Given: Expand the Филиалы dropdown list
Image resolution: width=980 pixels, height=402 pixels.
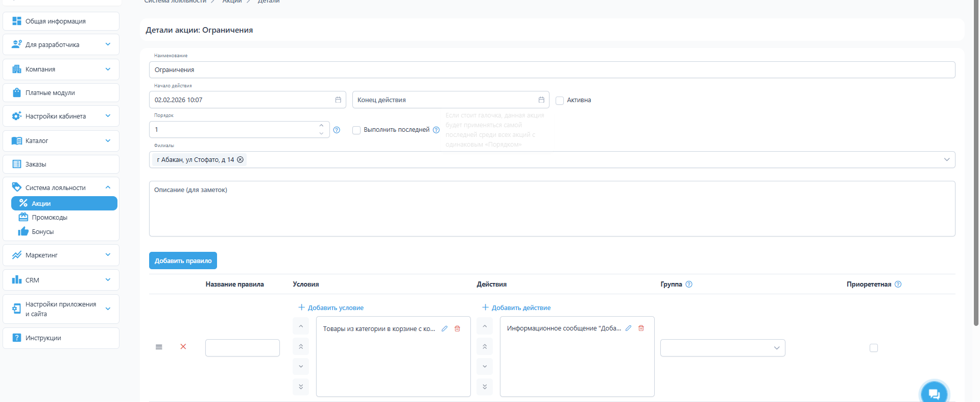Looking at the screenshot, I should point(946,160).
